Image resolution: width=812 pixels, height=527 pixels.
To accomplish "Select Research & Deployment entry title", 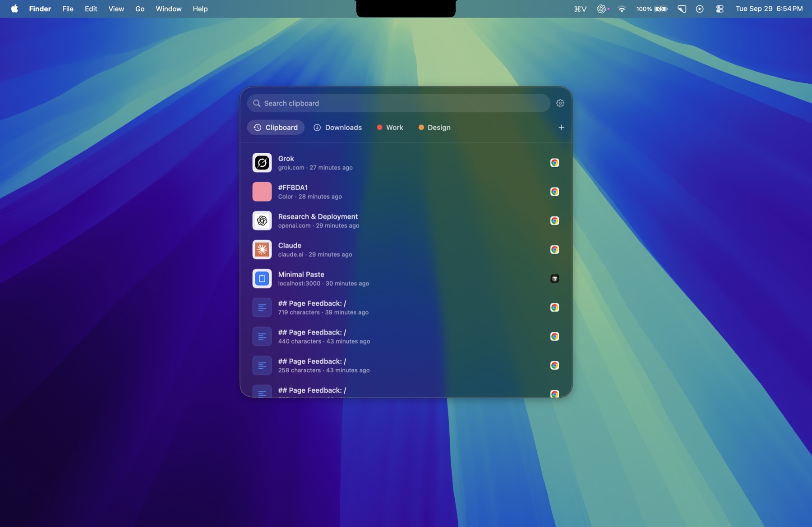I will point(318,216).
